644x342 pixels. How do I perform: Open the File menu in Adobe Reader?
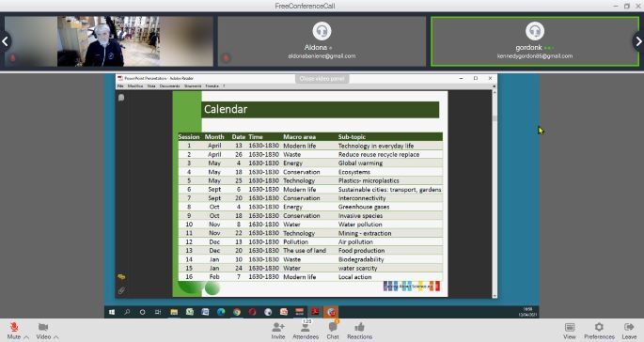(x=120, y=86)
